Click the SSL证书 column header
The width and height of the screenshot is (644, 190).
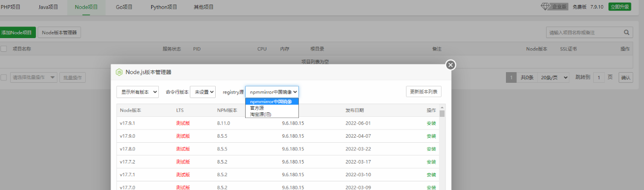point(568,49)
